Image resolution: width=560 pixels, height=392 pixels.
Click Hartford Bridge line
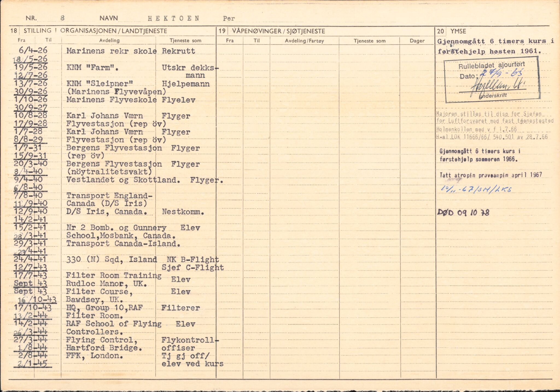(x=104, y=347)
